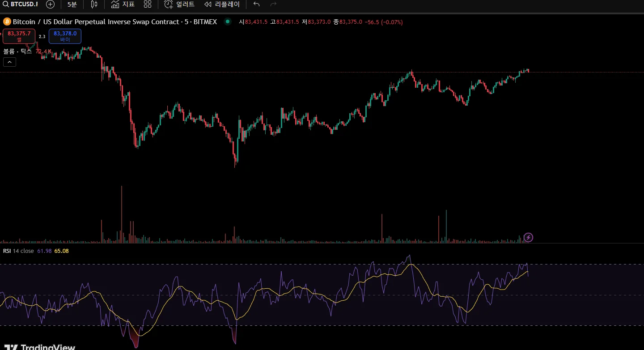644x350 pixels.
Task: Click the purple lightning bolt icon
Action: coord(529,237)
